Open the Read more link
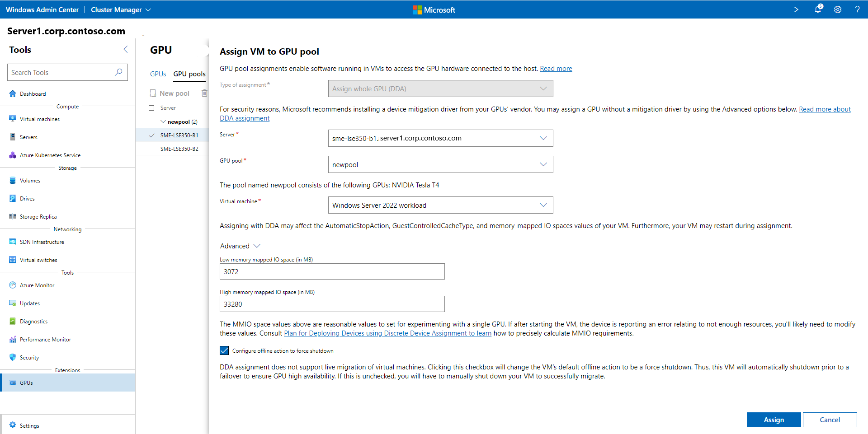Screen dimensions: 868x434 [556, 68]
